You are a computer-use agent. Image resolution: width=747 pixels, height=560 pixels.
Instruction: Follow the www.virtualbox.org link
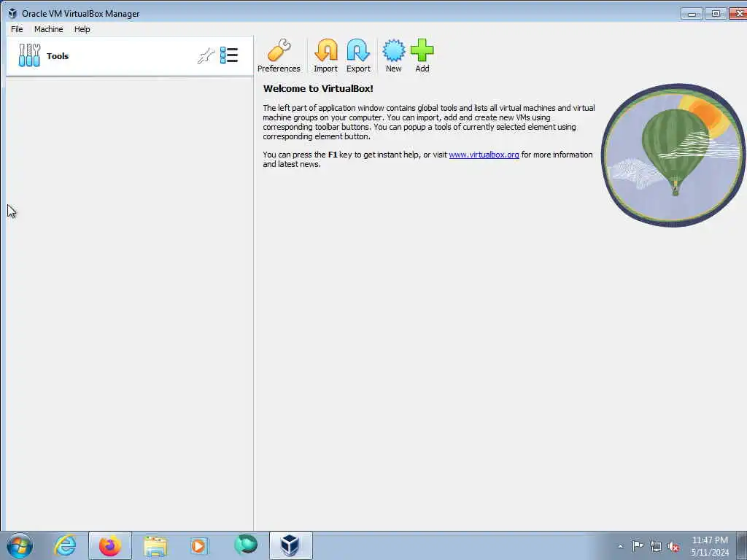[x=484, y=155]
